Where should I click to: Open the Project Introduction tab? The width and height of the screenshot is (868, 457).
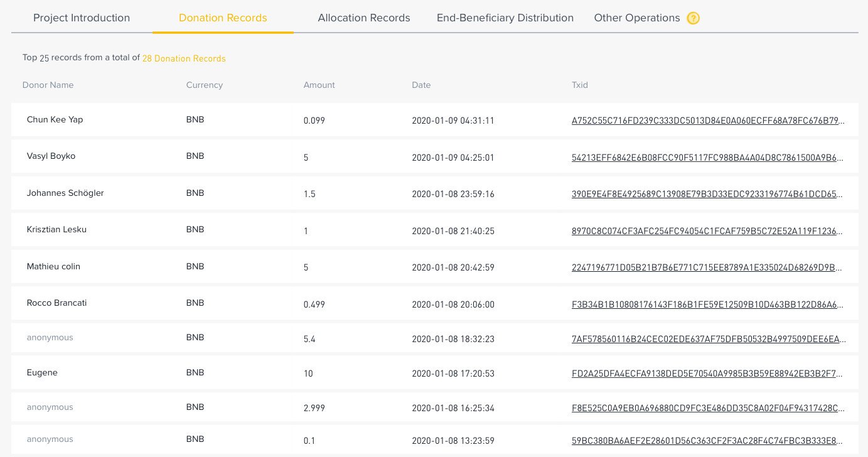point(82,18)
